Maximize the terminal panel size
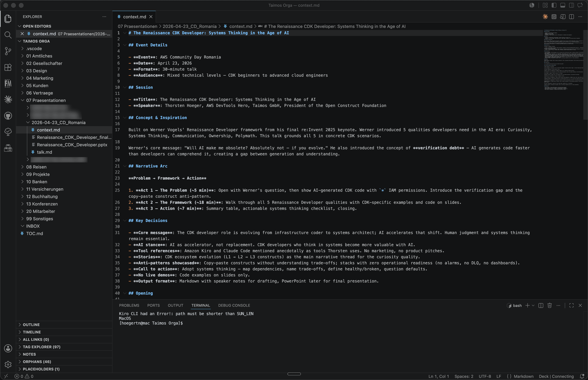This screenshot has width=588, height=380. click(572, 306)
